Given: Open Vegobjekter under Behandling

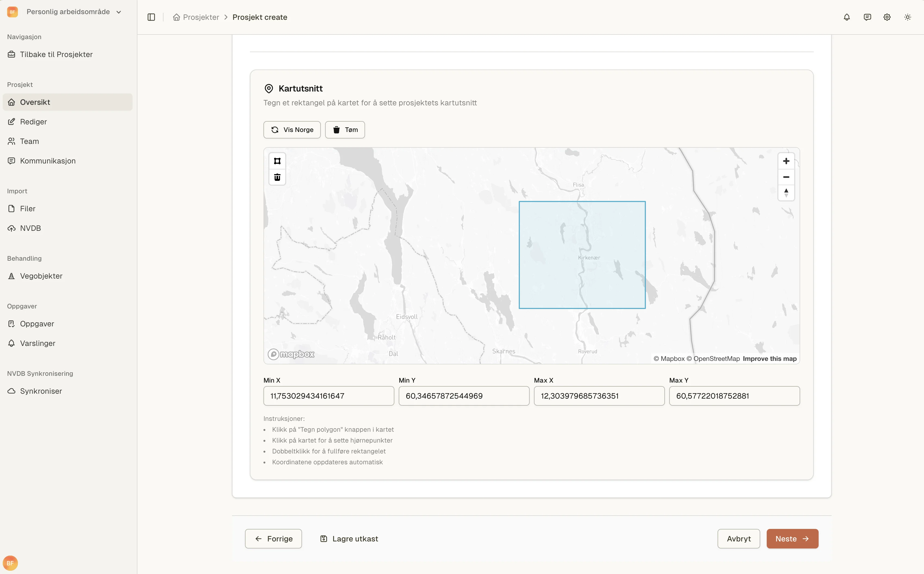Looking at the screenshot, I should tap(41, 276).
